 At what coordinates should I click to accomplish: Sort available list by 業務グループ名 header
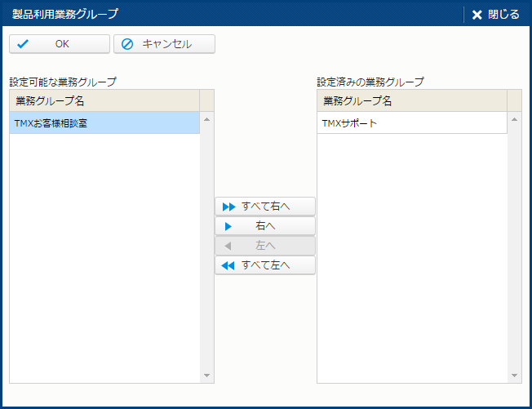(104, 101)
